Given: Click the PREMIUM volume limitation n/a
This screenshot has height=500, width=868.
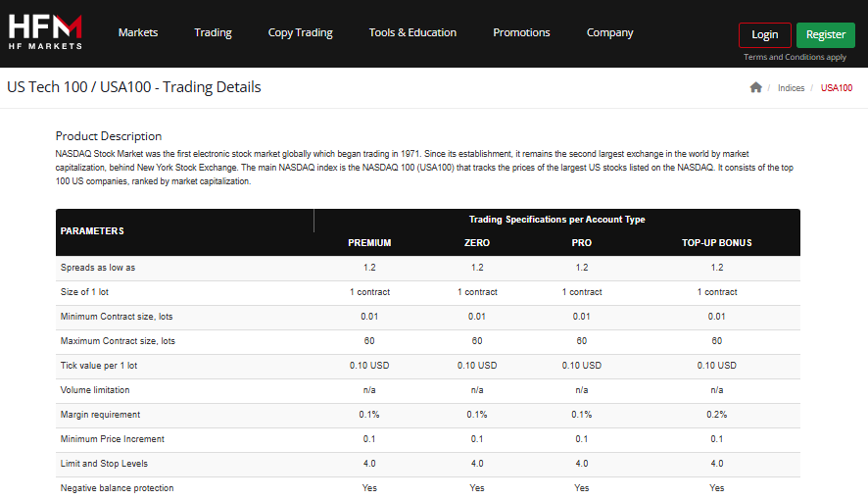Looking at the screenshot, I should (369, 390).
